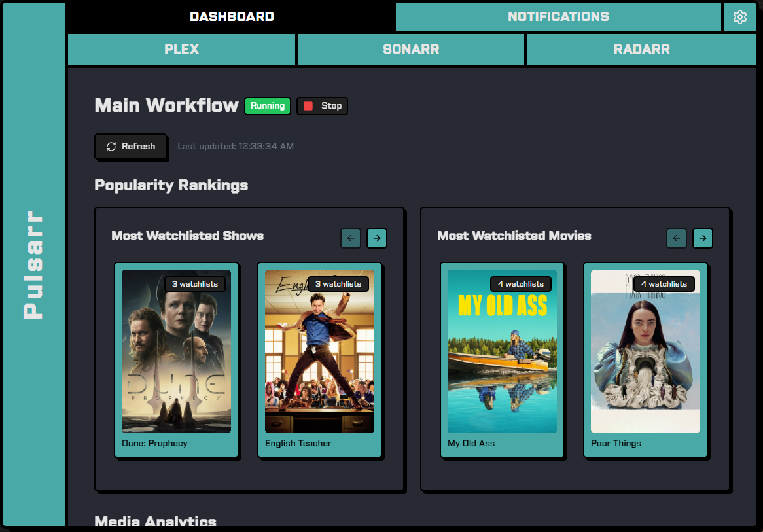Click the My Old Ass title text
This screenshot has height=532, width=763.
[x=471, y=444]
